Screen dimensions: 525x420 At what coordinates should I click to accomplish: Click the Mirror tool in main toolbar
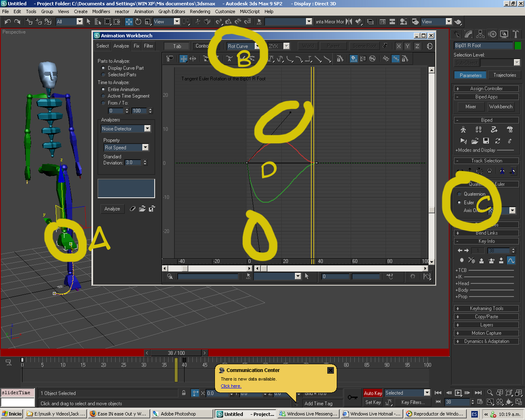[349, 22]
